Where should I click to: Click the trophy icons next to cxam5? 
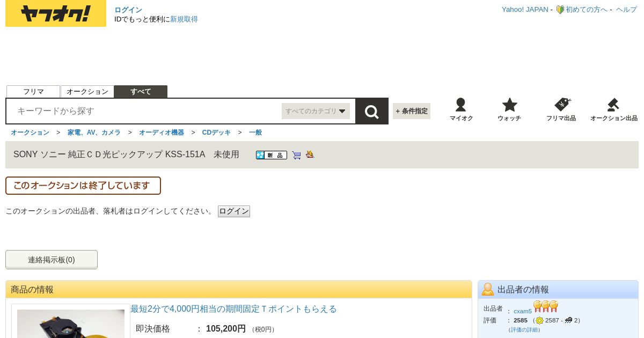546,306
